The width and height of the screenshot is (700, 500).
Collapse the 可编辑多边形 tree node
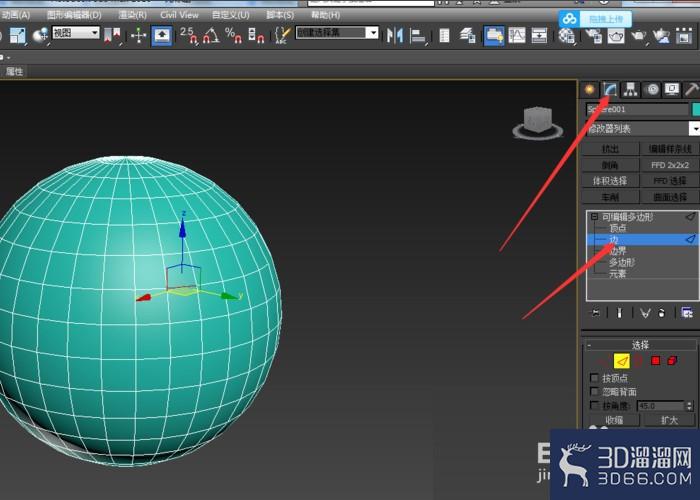tap(594, 217)
